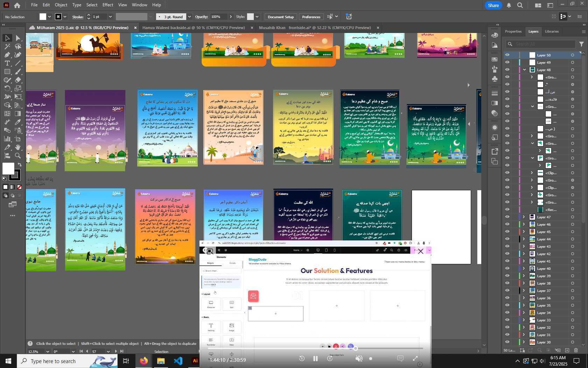Select the Scale tool

coord(18,88)
